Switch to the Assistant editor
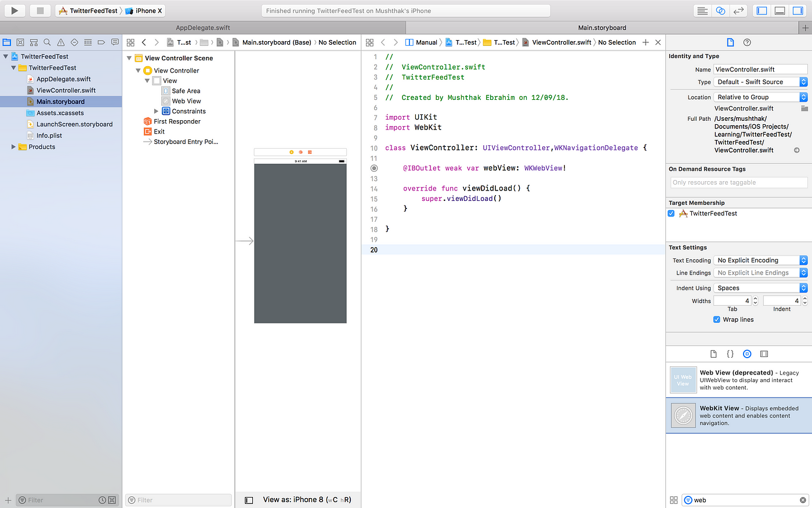The height and width of the screenshot is (508, 812). pyautogui.click(x=720, y=10)
